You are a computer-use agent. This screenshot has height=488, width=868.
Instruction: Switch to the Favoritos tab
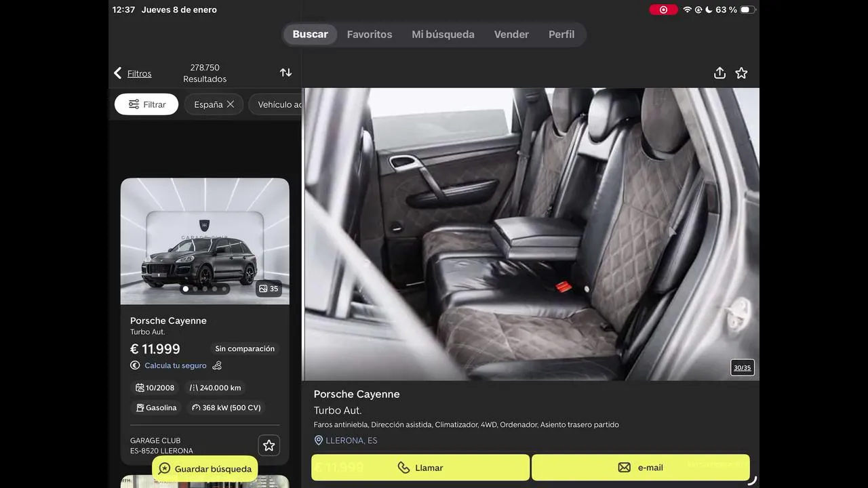coord(370,35)
